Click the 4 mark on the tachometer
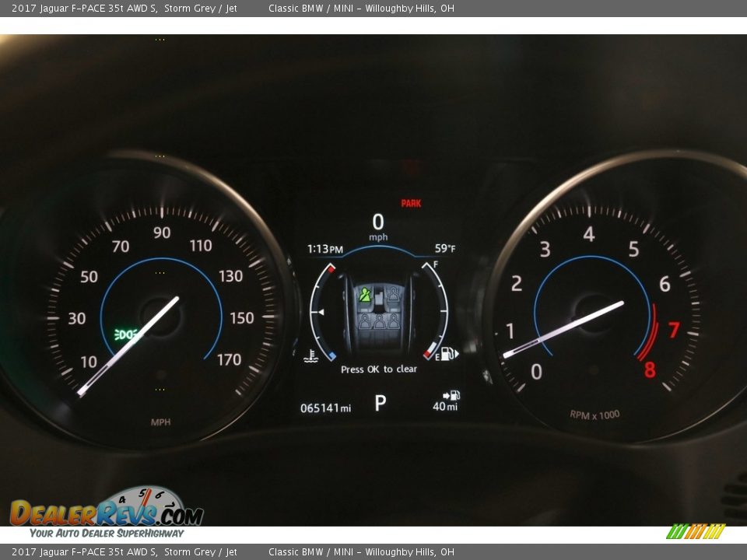Image resolution: width=747 pixels, height=560 pixels. 589,234
